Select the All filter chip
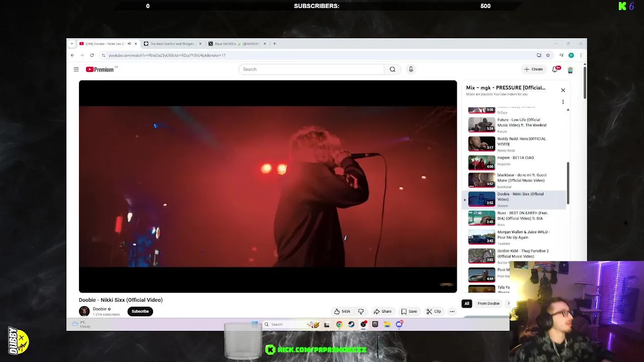 467,304
